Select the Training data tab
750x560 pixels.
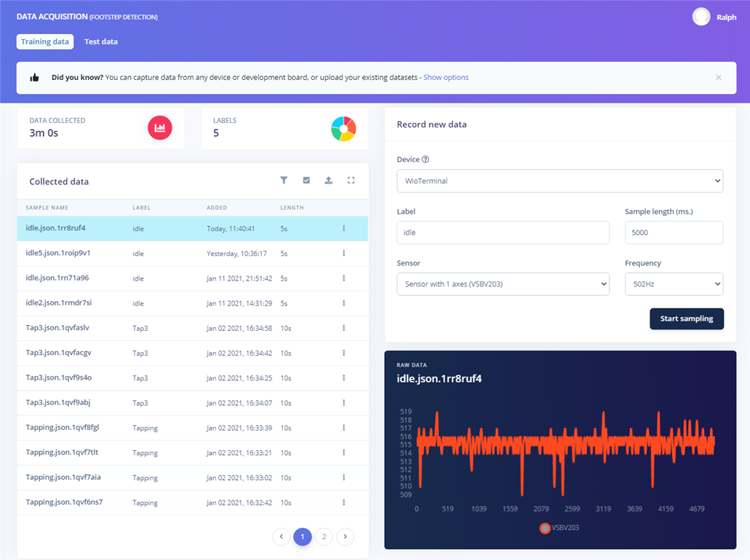(45, 41)
